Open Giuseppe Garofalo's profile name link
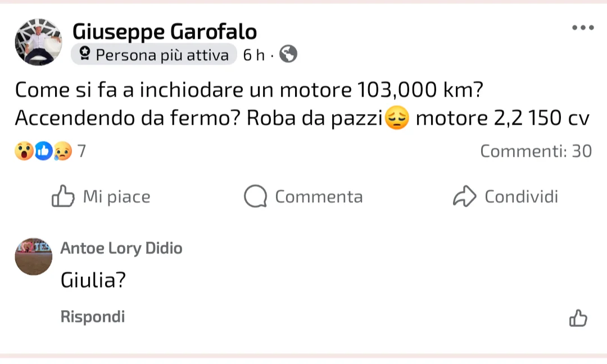The width and height of the screenshot is (607, 364). (165, 31)
